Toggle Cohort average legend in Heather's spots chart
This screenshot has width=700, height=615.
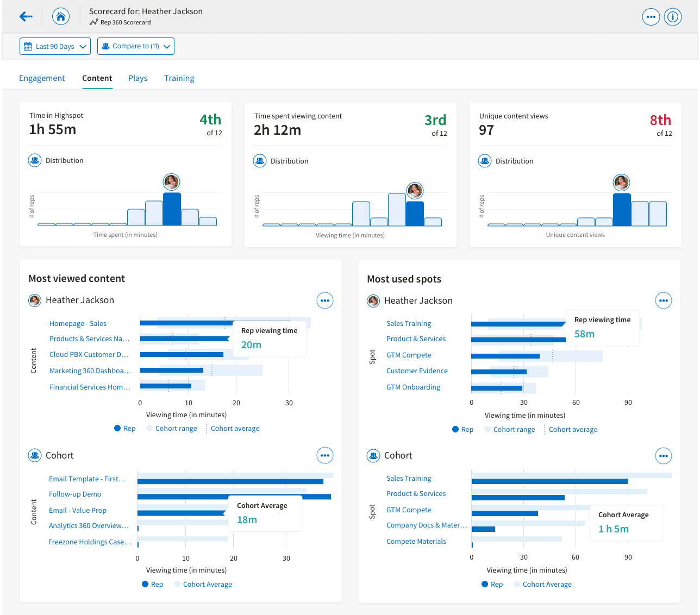pos(571,429)
